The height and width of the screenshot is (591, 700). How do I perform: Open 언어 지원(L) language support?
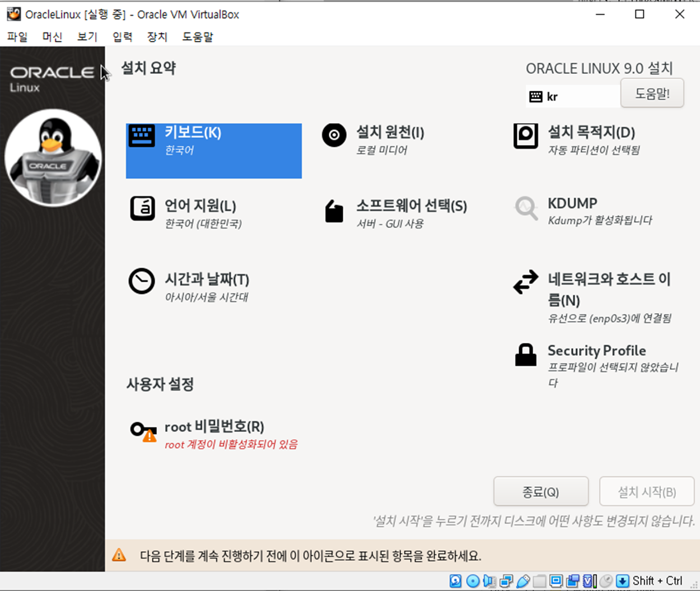click(x=200, y=206)
